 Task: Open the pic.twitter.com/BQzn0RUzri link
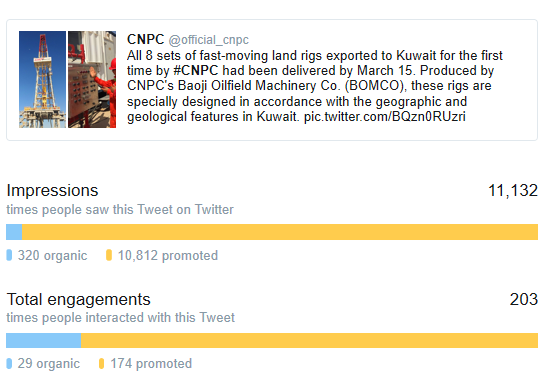coord(384,117)
